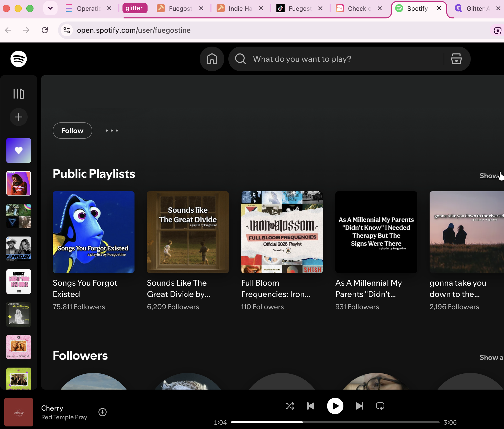Show all followers
The height and width of the screenshot is (429, 504).
click(x=491, y=358)
